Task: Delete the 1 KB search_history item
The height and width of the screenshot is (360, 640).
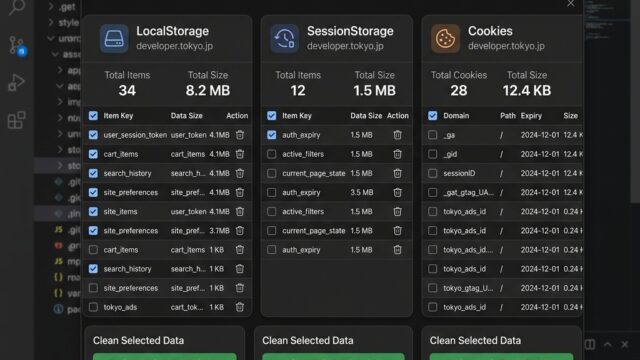Action: tap(240, 269)
